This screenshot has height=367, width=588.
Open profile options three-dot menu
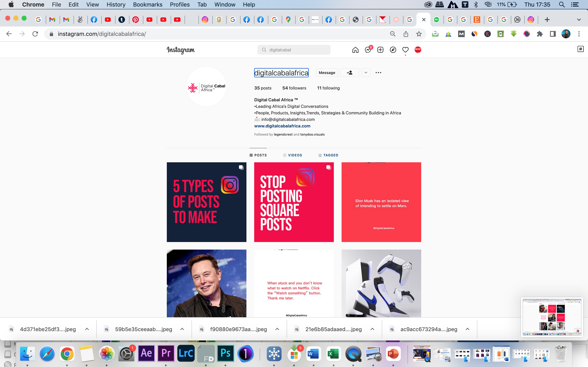[x=378, y=73]
